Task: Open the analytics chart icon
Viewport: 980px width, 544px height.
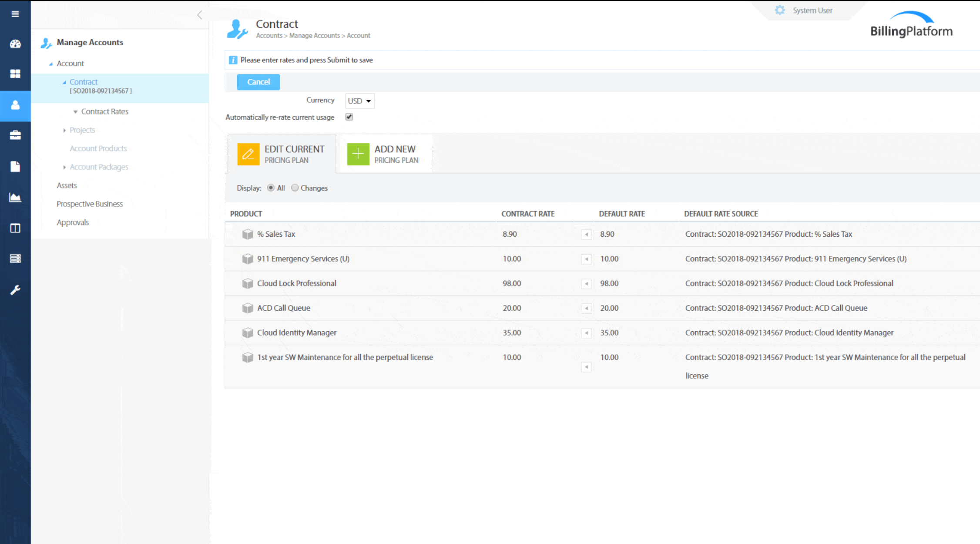Action: point(15,197)
